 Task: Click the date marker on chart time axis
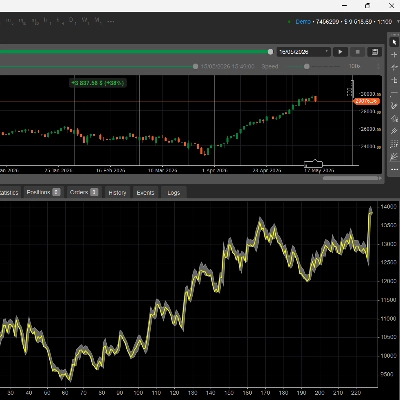coord(314,164)
